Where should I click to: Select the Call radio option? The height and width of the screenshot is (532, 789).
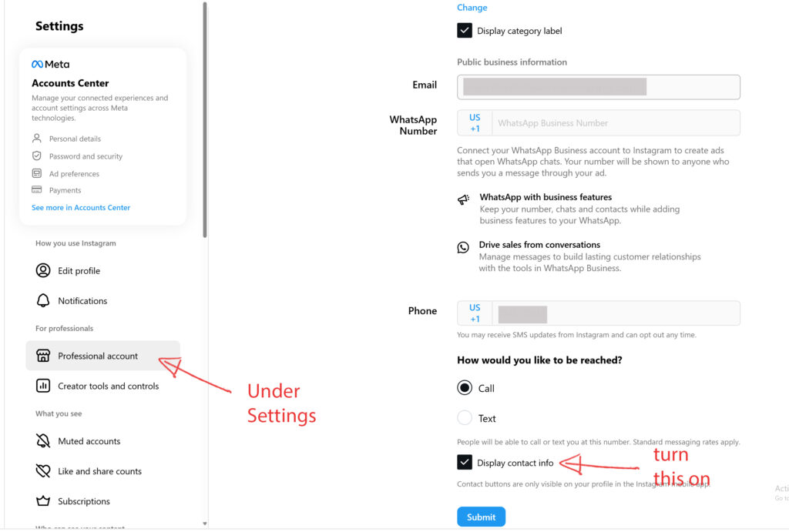(465, 388)
